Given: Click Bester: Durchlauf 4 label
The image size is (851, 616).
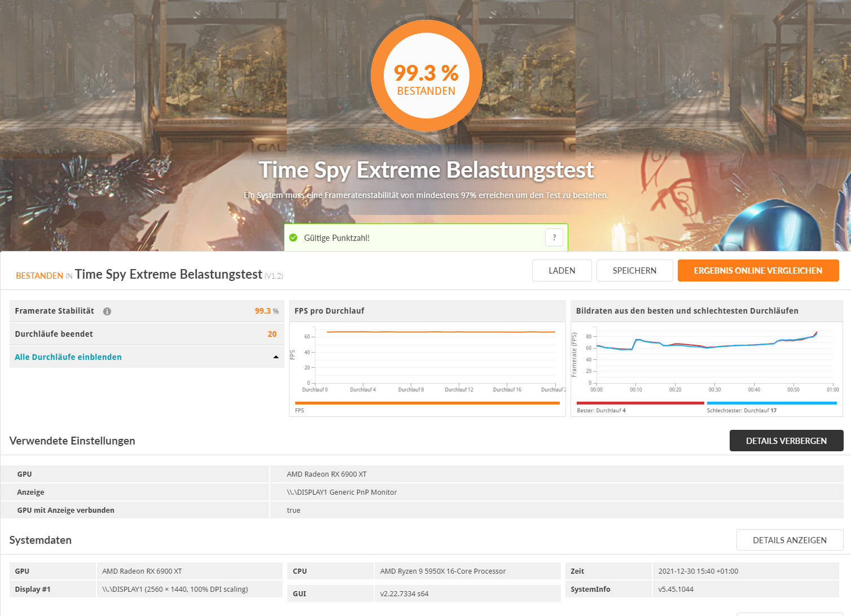Looking at the screenshot, I should (601, 411).
